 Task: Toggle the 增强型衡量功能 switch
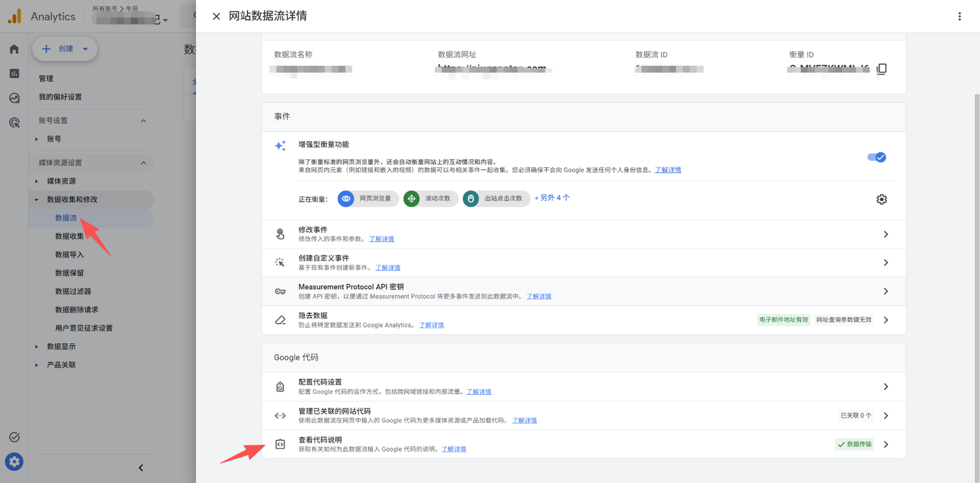876,158
